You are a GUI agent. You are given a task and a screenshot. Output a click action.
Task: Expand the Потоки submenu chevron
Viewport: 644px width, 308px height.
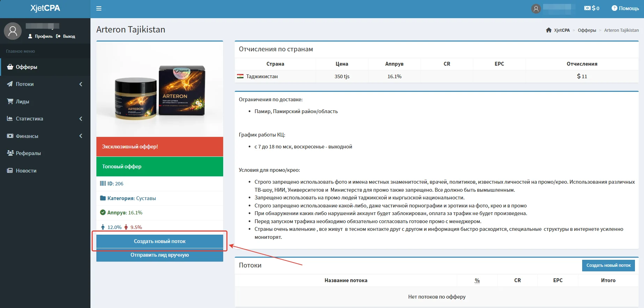coord(81,84)
